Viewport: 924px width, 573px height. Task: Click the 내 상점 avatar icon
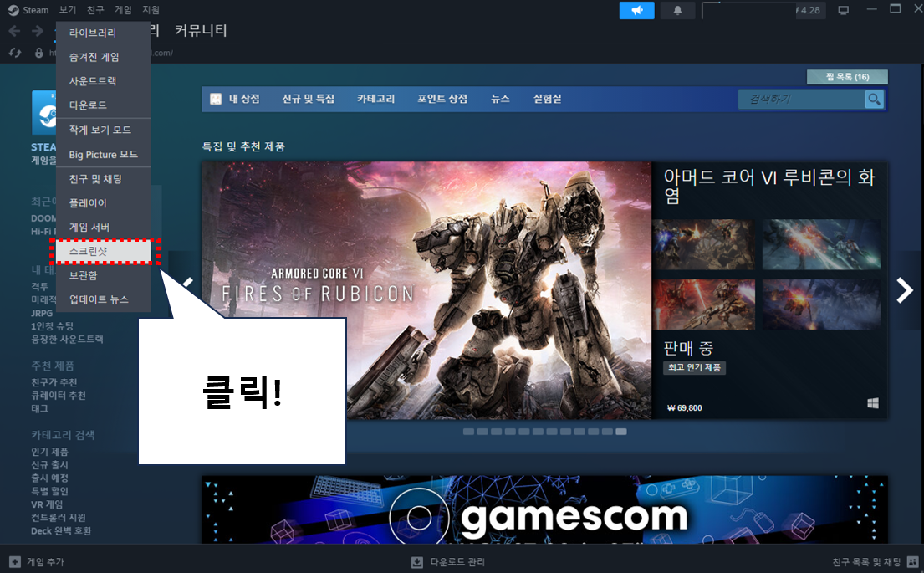pos(216,99)
